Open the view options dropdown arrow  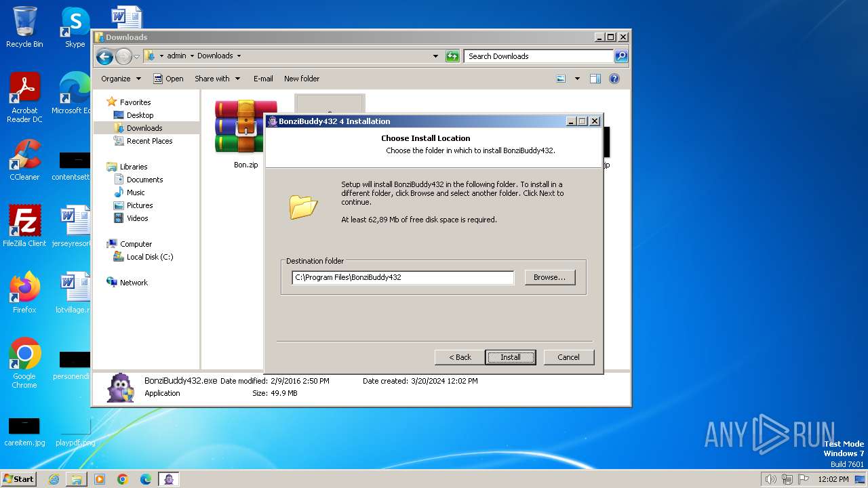[577, 79]
